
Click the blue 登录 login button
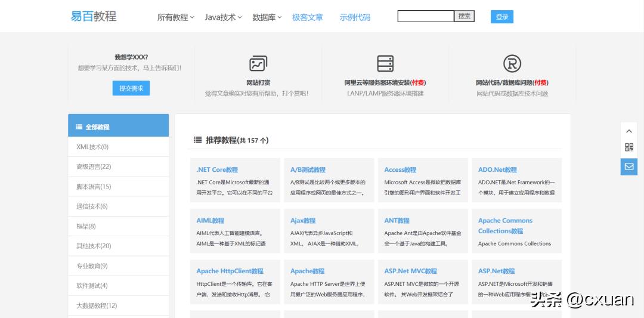(502, 17)
